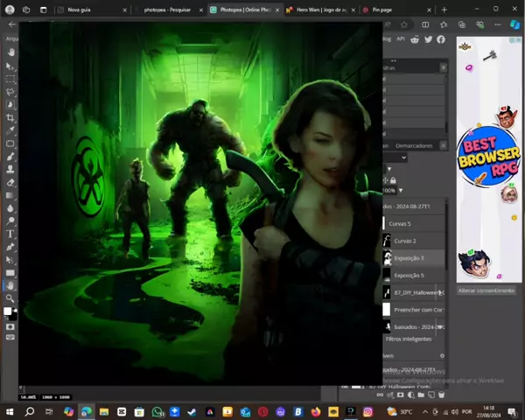Create new folder icon in layers panel

(x=421, y=395)
